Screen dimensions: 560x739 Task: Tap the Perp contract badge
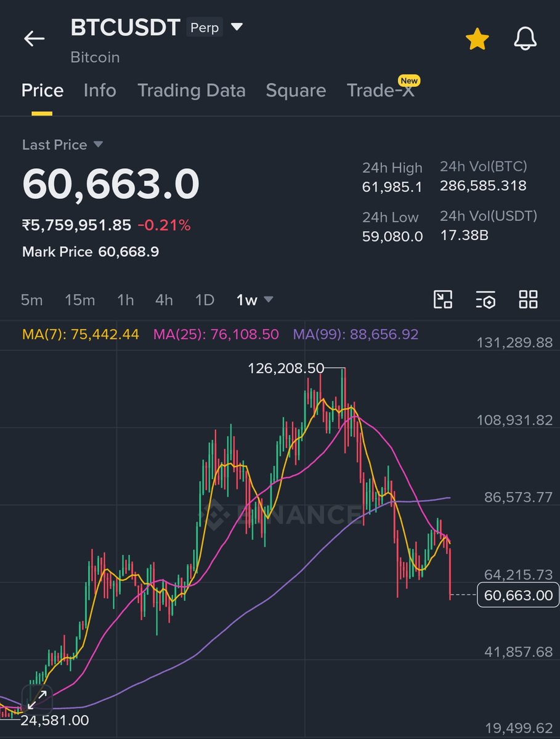[x=205, y=28]
